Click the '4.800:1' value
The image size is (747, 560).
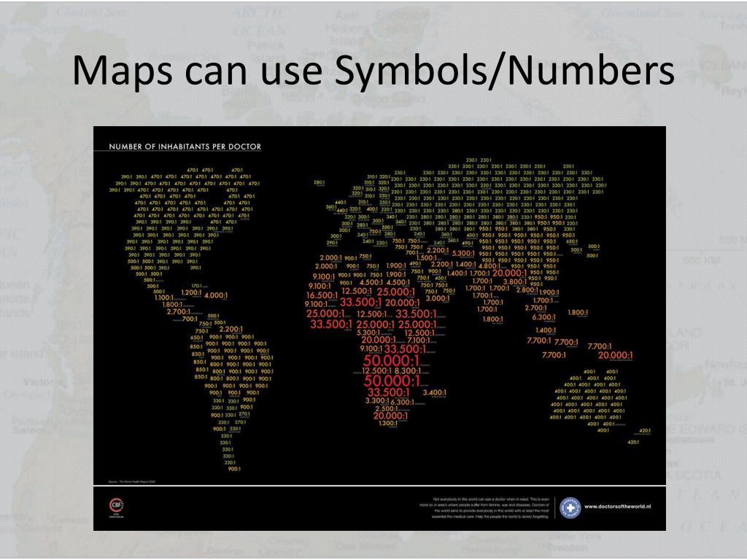point(489,266)
